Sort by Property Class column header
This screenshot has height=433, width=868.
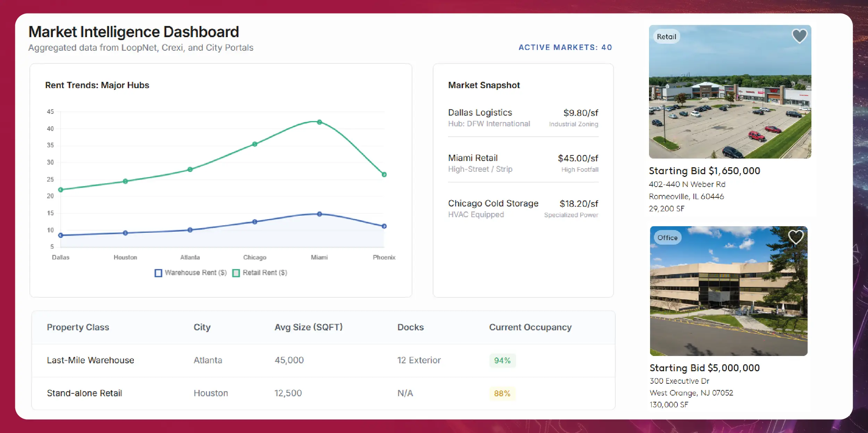[x=78, y=327]
